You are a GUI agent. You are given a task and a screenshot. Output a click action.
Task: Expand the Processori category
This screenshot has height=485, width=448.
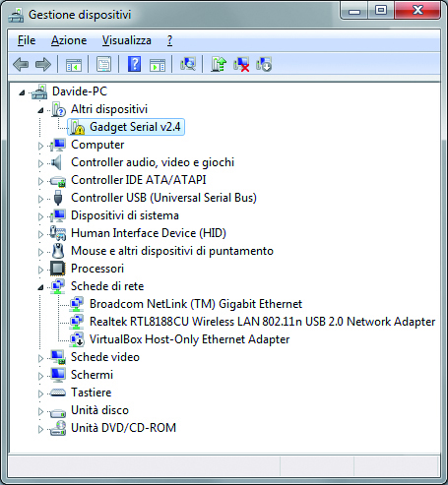coord(40,270)
